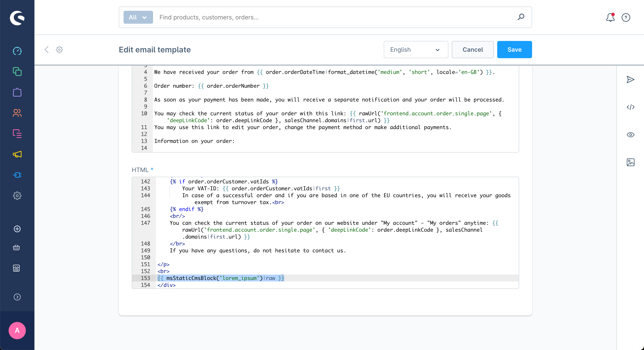Go back with the left chevron
This screenshot has width=644, height=350.
coord(46,50)
